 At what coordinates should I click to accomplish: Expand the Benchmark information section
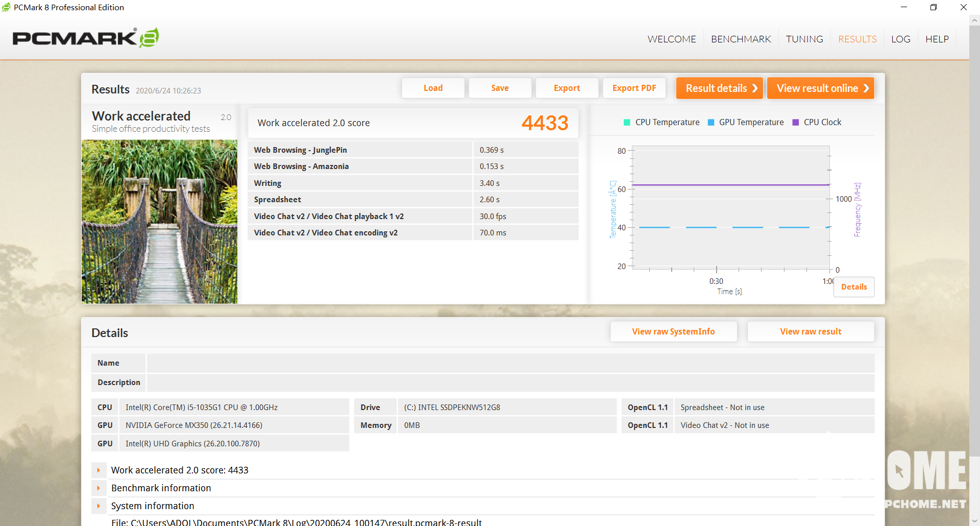point(99,488)
